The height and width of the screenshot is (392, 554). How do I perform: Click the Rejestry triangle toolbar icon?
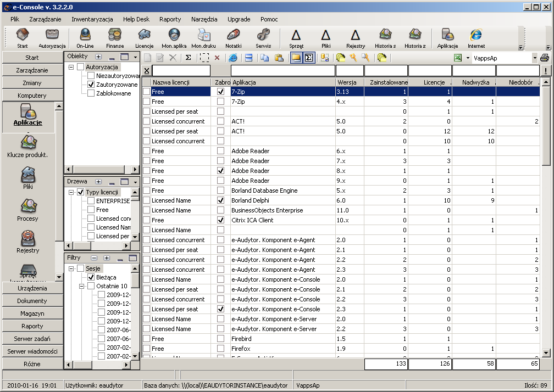pyautogui.click(x=356, y=38)
